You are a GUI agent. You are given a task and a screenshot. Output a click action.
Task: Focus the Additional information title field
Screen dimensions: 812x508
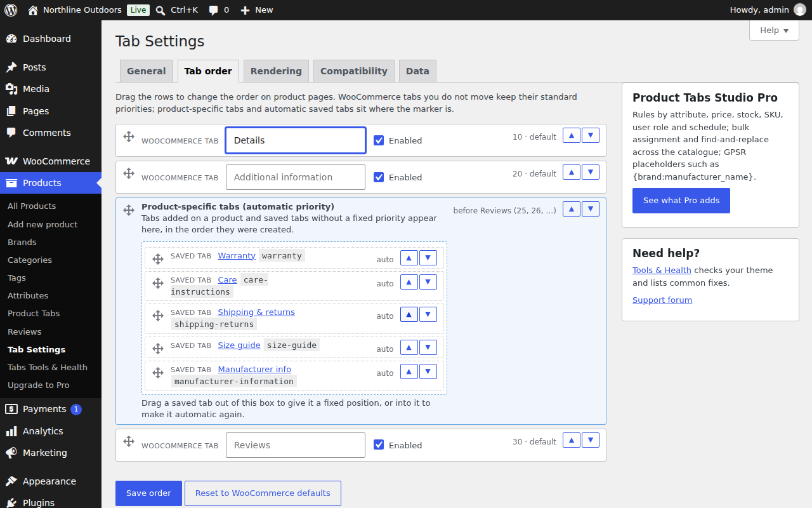pyautogui.click(x=296, y=177)
